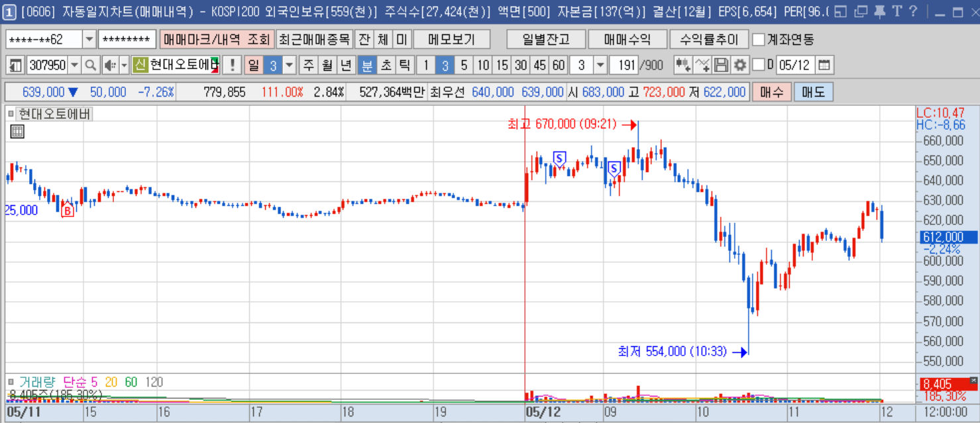This screenshot has height=423, width=980.
Task: Open the calendar date picker icon
Action: [824, 65]
